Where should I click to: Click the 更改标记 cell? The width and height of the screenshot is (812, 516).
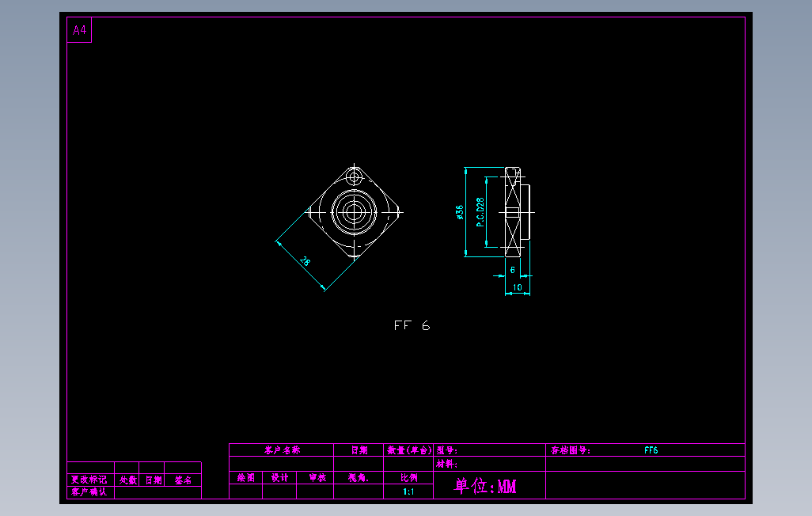89,480
